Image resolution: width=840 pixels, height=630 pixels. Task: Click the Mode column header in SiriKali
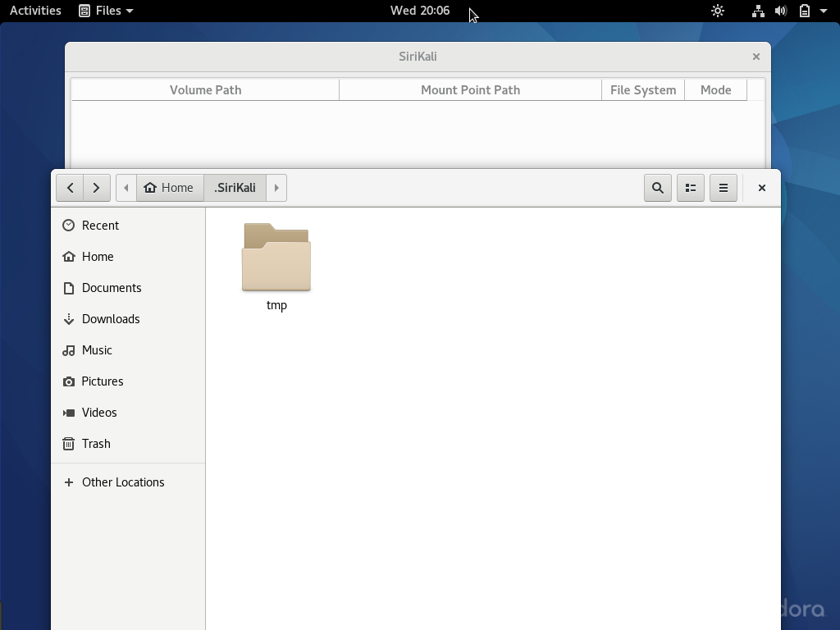click(715, 90)
